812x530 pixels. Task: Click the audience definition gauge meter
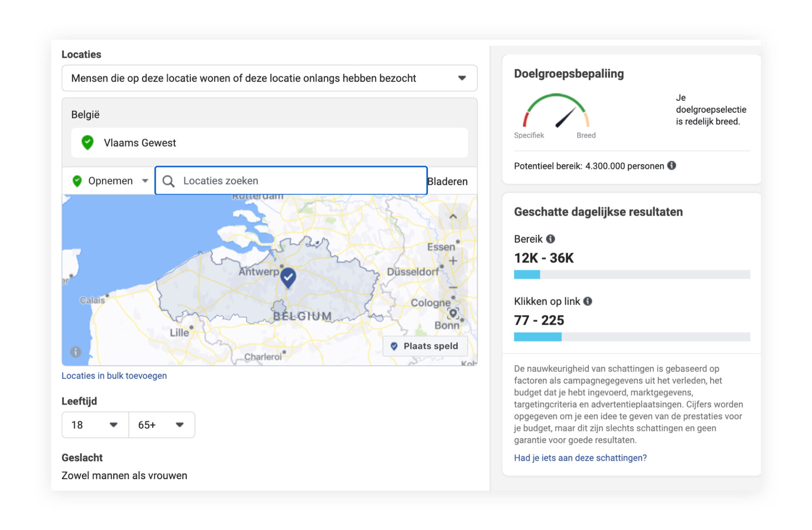tap(556, 111)
